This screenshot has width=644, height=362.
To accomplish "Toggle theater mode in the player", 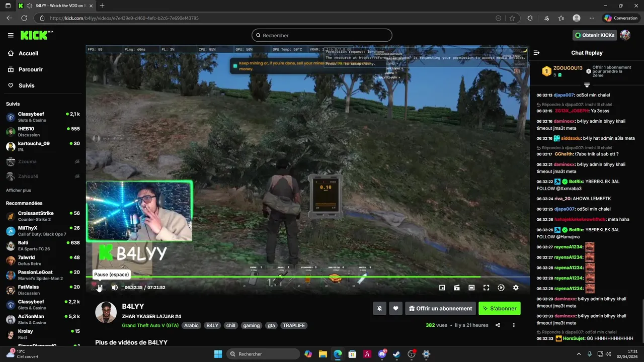I will [x=471, y=288].
